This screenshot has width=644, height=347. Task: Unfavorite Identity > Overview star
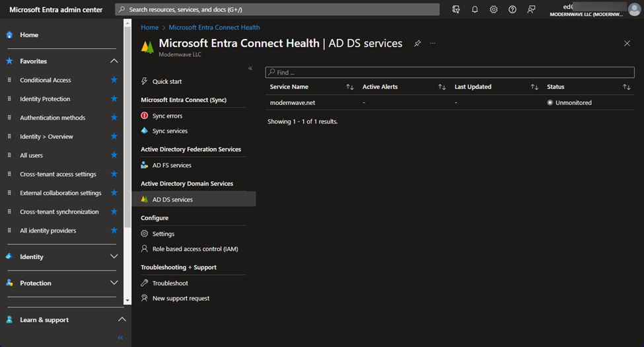pos(114,136)
